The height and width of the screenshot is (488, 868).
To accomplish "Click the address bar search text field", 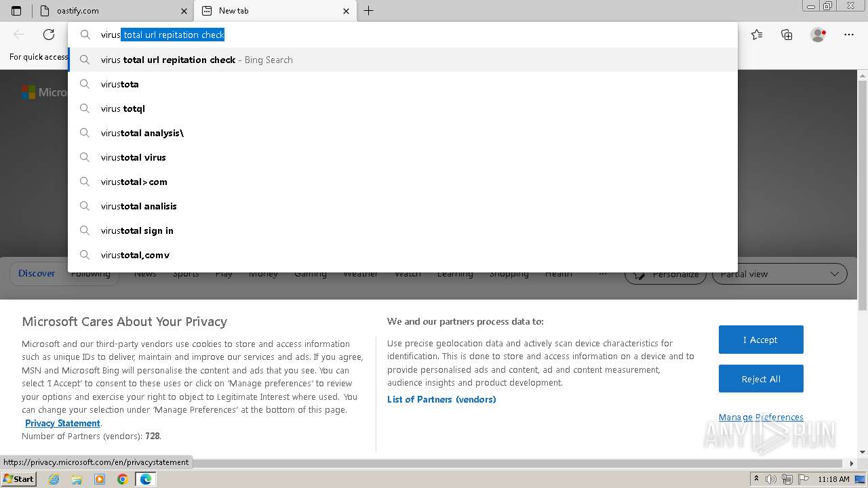I will 403,35.
